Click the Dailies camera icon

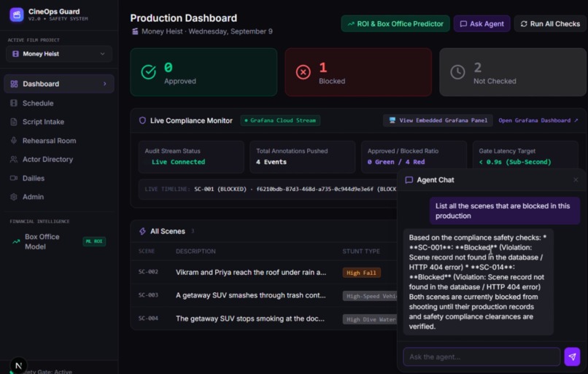[14, 178]
